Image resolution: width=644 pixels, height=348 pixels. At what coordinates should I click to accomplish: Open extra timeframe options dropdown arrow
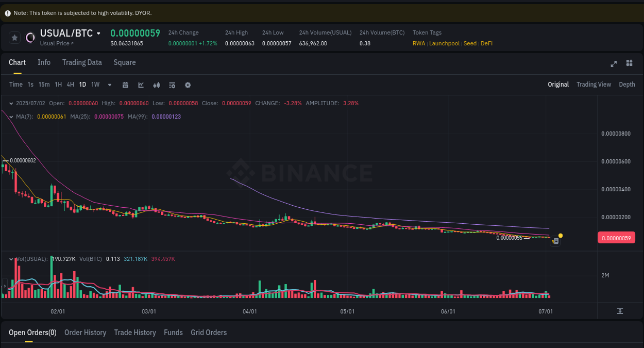[x=109, y=85]
